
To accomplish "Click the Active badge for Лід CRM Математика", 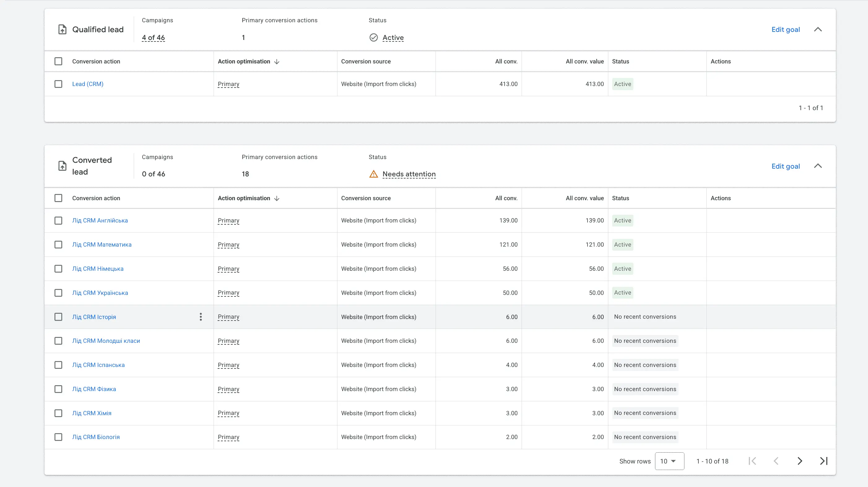I will tap(622, 244).
